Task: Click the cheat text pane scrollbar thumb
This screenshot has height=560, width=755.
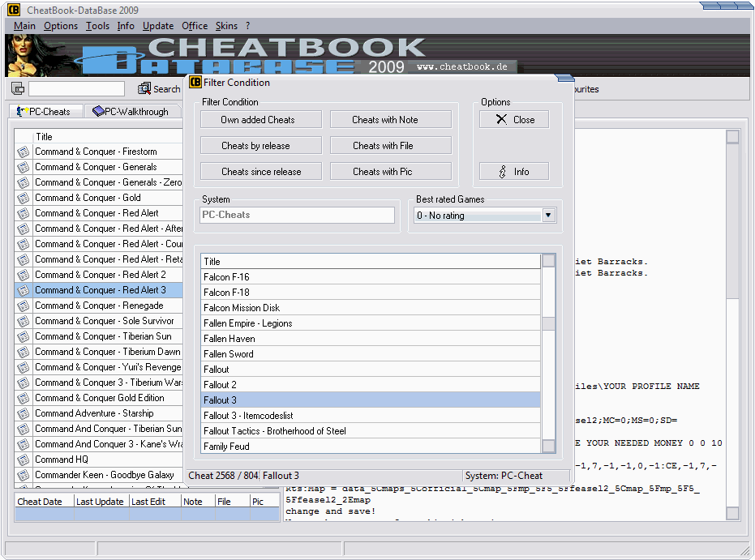Action: pyautogui.click(x=732, y=221)
